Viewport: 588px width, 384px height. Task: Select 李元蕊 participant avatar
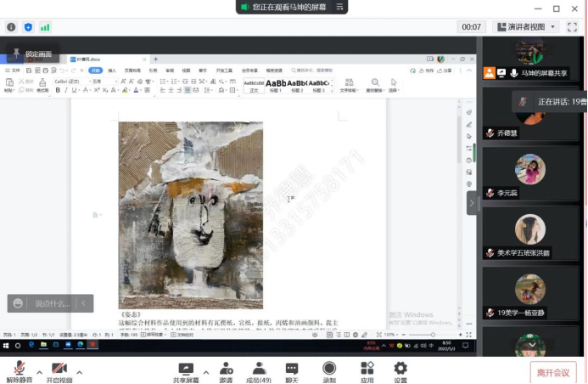(529, 169)
